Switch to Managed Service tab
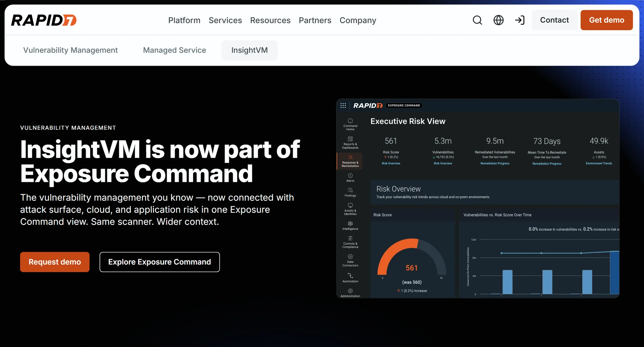Viewport: 644px width, 347px height. [x=175, y=50]
